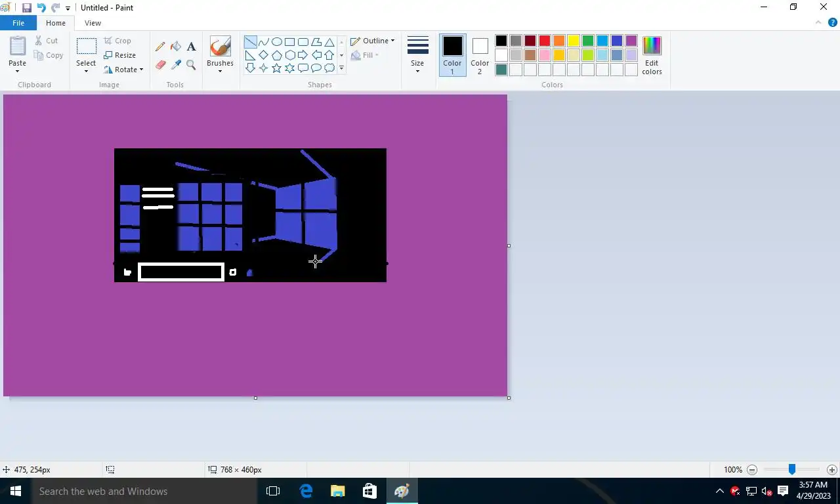Pick the custom teal swatch in third row

[501, 70]
